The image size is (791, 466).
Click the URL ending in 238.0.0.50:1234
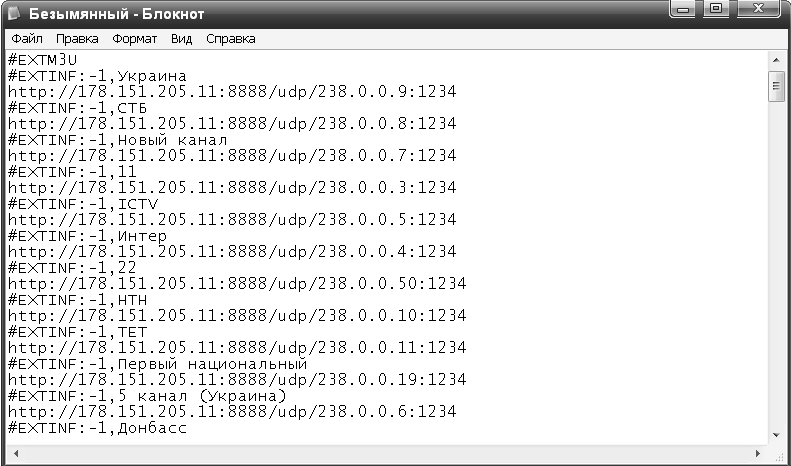point(237,283)
